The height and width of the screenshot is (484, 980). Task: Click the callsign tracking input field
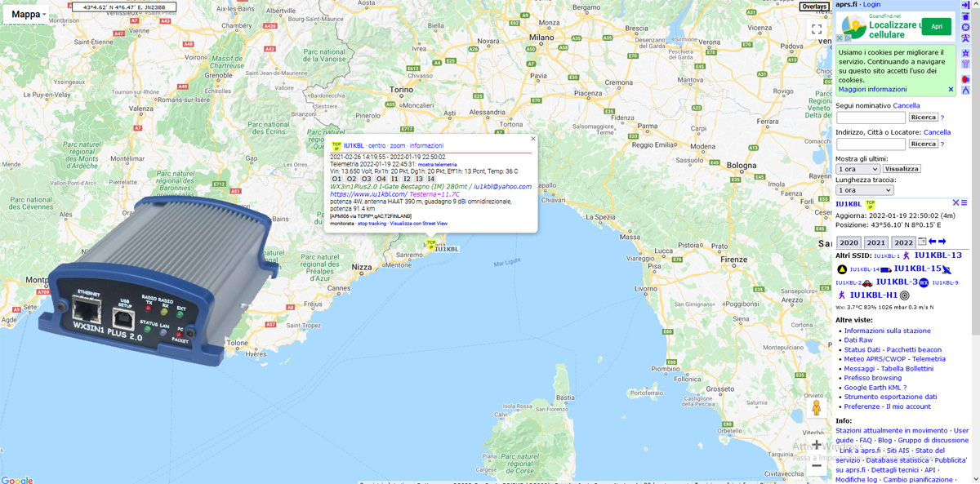tap(871, 118)
